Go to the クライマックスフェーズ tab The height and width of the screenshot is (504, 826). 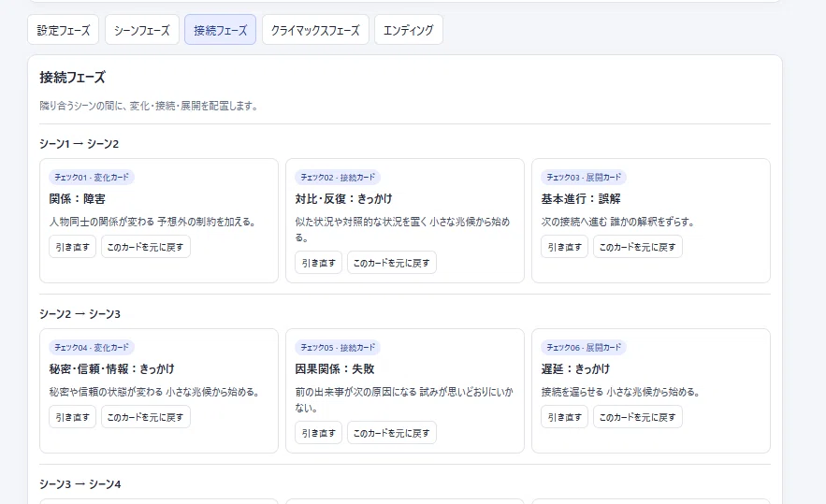(315, 30)
